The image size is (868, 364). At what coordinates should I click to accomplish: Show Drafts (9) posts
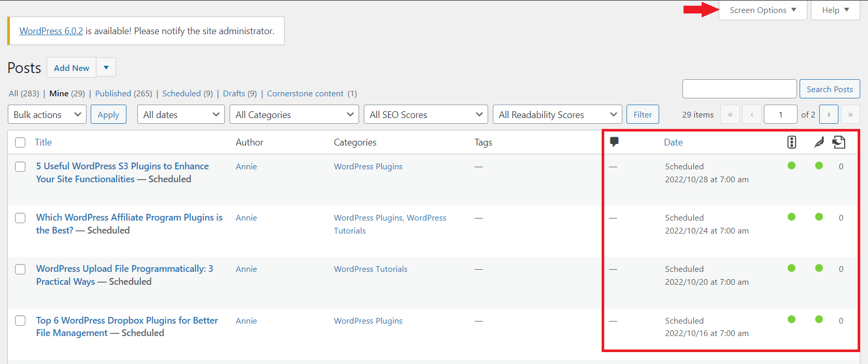coord(240,94)
